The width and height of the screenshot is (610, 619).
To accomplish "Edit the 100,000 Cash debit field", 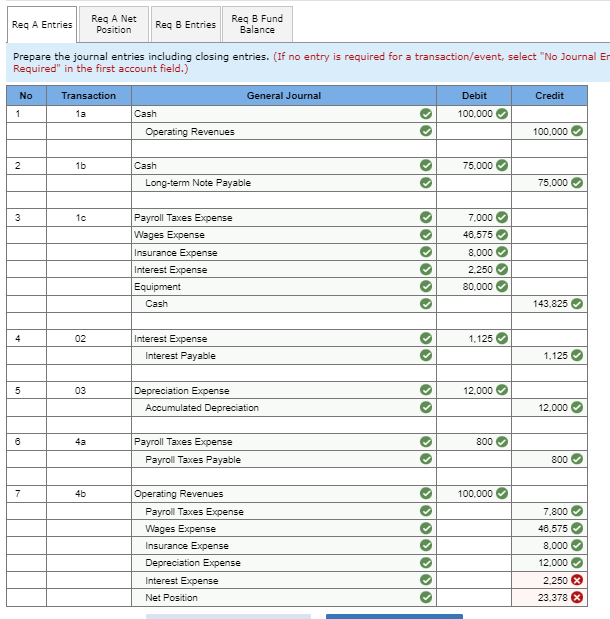I will [474, 114].
